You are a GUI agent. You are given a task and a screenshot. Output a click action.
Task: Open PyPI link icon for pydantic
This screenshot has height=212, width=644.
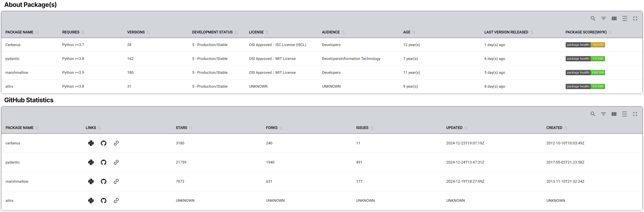coord(91,162)
